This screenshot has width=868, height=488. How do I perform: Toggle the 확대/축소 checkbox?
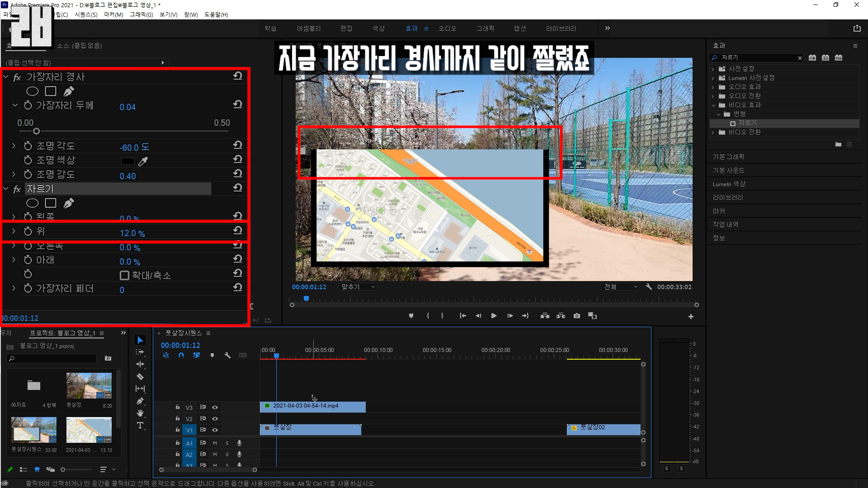pos(124,275)
